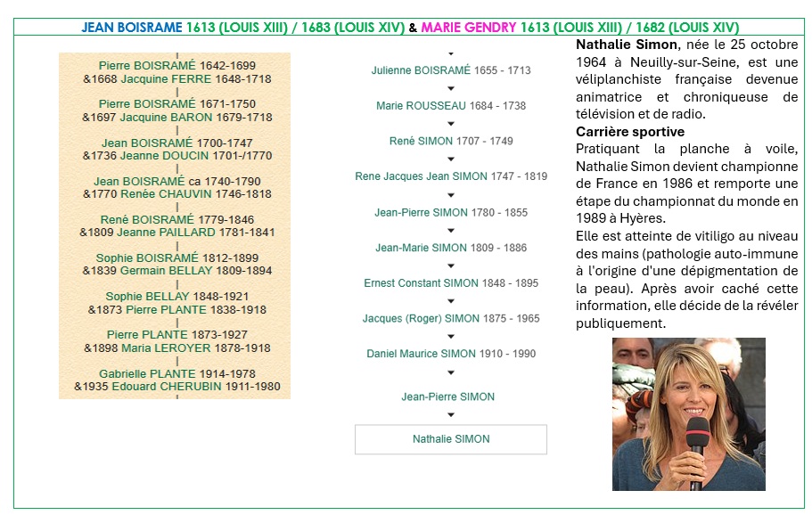Image resolution: width=812 pixels, height=515 pixels.
Task: Open Rene Jacques Jean SIMON 1747-1819
Action: point(451,176)
